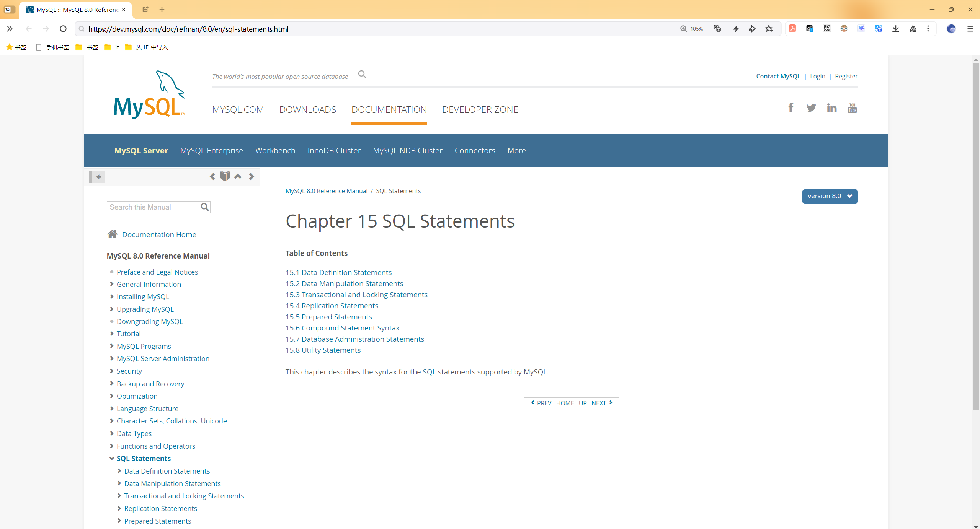The image size is (980, 529).
Task: Click the manual search magnifier button
Action: pyautogui.click(x=205, y=207)
